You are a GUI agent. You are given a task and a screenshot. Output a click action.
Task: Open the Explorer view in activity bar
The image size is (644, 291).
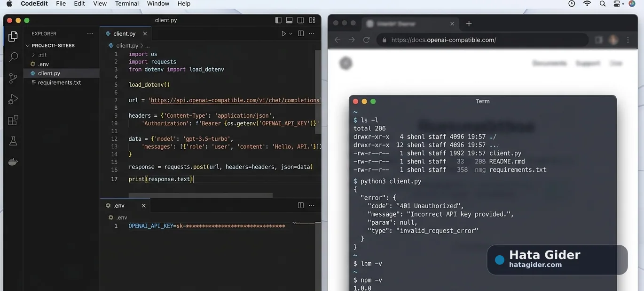[13, 36]
